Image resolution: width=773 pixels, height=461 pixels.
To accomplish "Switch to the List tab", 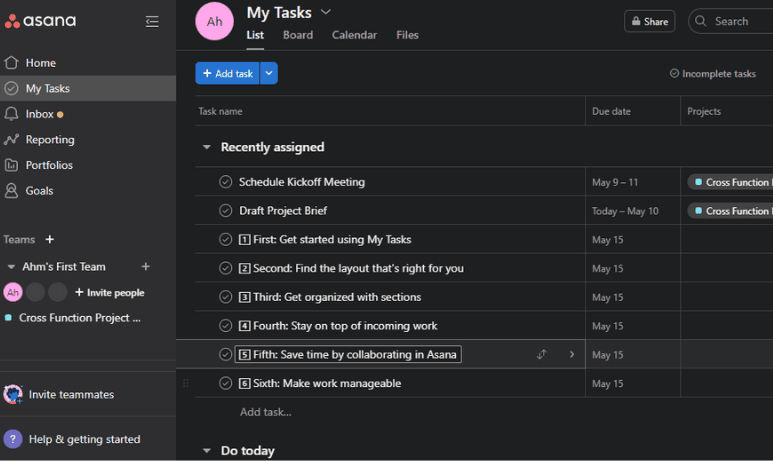I will point(255,35).
